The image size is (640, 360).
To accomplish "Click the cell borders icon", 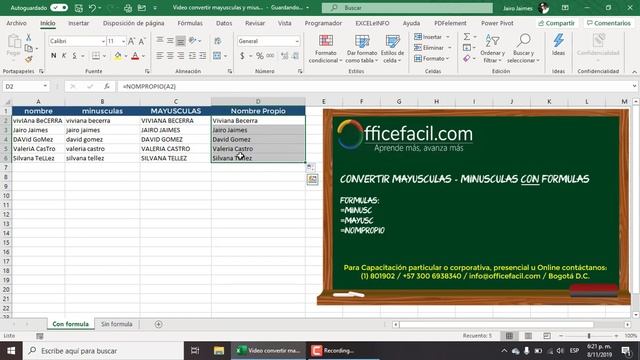I will (x=96, y=56).
